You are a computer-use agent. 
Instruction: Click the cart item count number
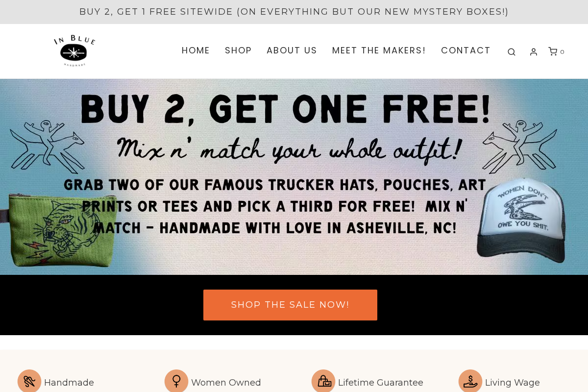click(562, 52)
